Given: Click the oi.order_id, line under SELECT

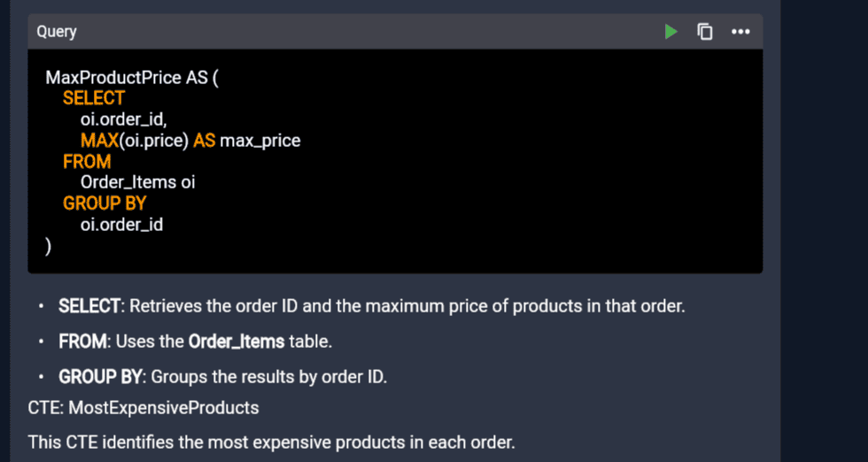Looking at the screenshot, I should (x=123, y=119).
